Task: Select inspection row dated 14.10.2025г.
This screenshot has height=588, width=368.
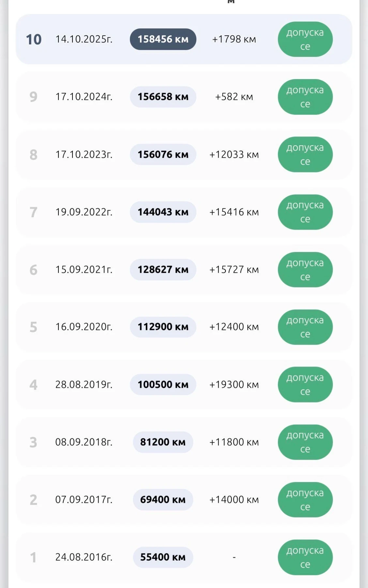Action: pyautogui.click(x=184, y=39)
